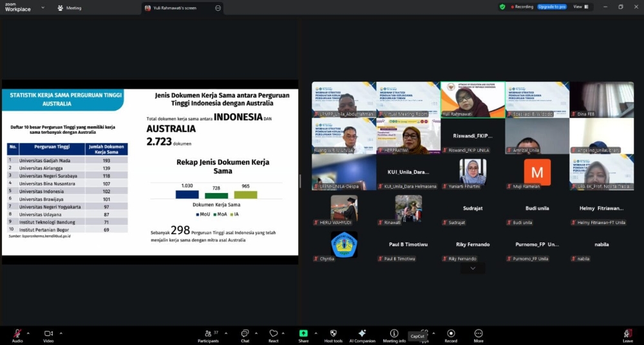Open Yuli Rahmawati's screen share options
644x345 pixels.
[x=218, y=8]
